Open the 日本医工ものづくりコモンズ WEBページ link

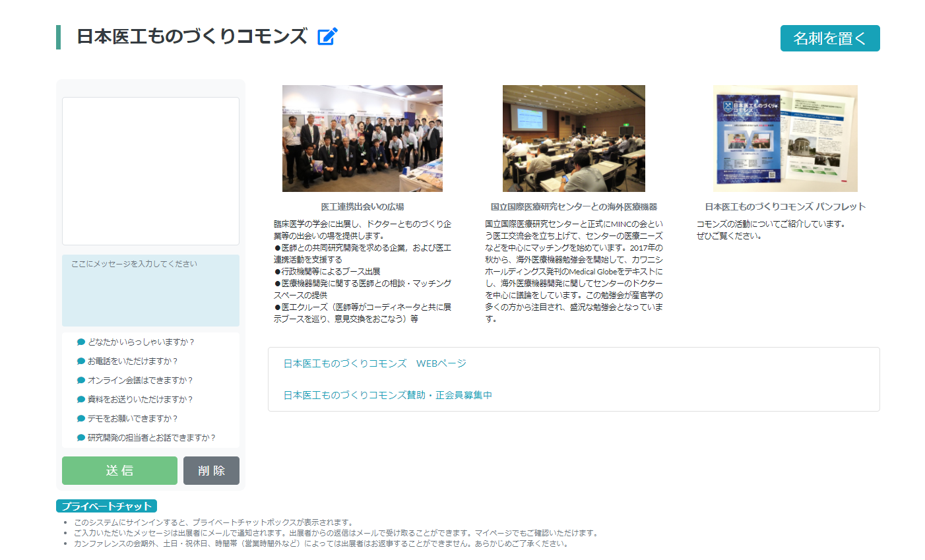(x=375, y=363)
